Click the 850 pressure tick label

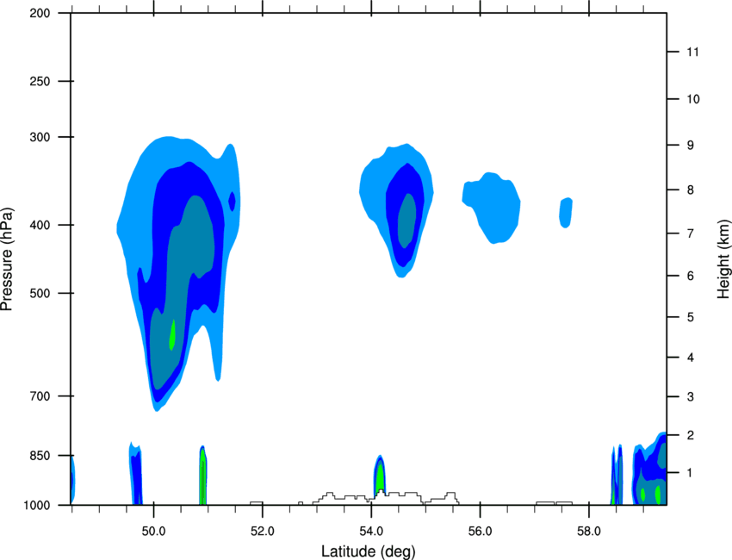coord(40,456)
